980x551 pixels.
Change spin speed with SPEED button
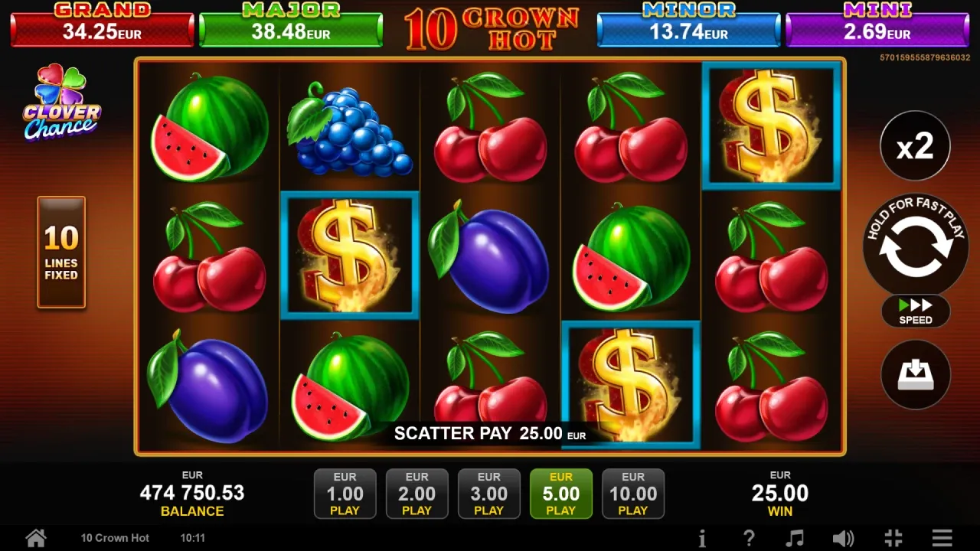[916, 311]
